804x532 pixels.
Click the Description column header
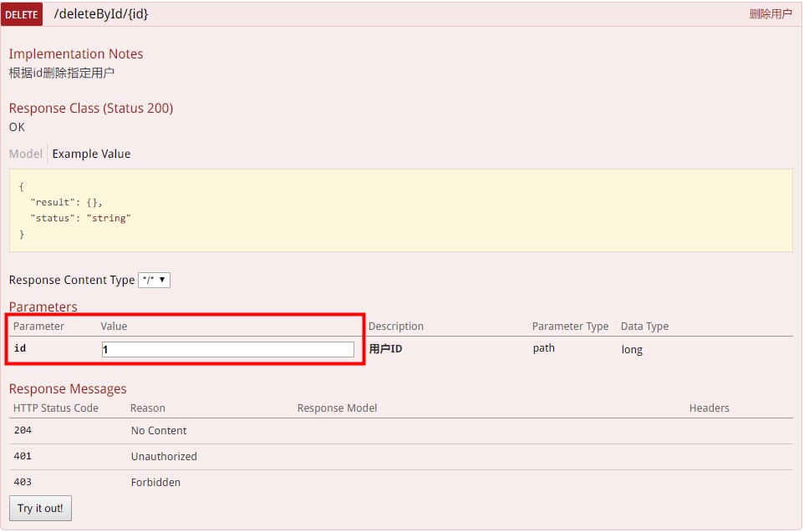point(396,327)
